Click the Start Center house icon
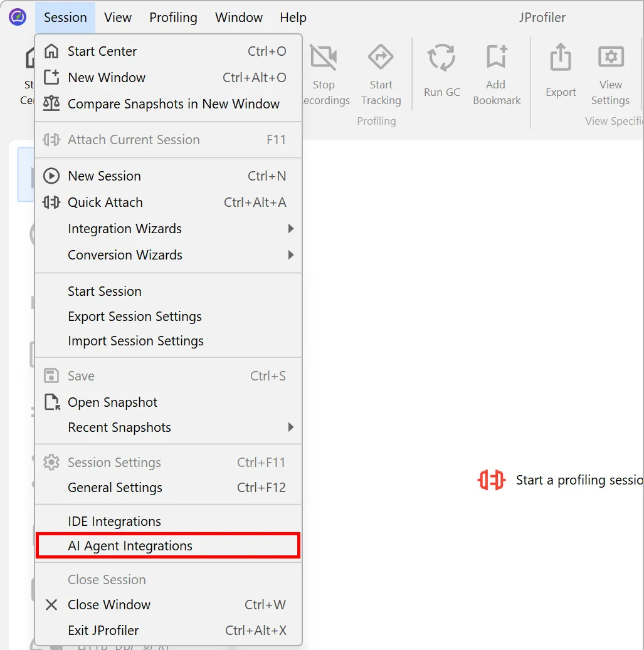The width and height of the screenshot is (644, 650). click(51, 51)
